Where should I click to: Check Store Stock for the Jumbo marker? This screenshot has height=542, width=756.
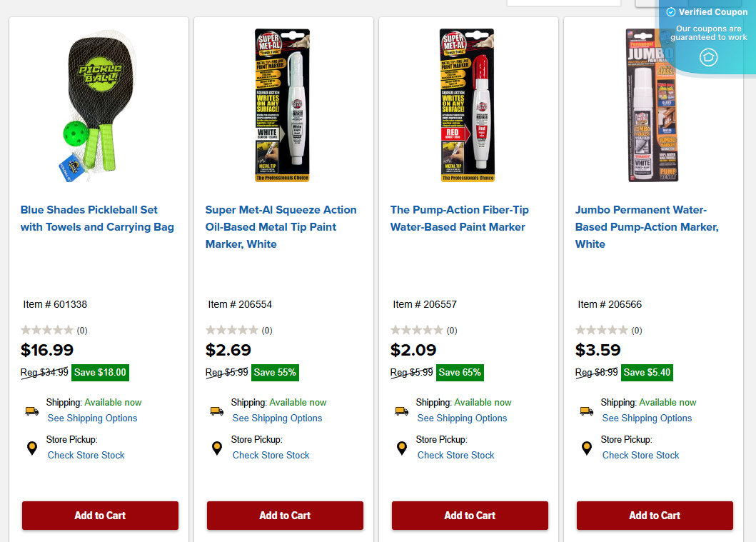coord(640,455)
